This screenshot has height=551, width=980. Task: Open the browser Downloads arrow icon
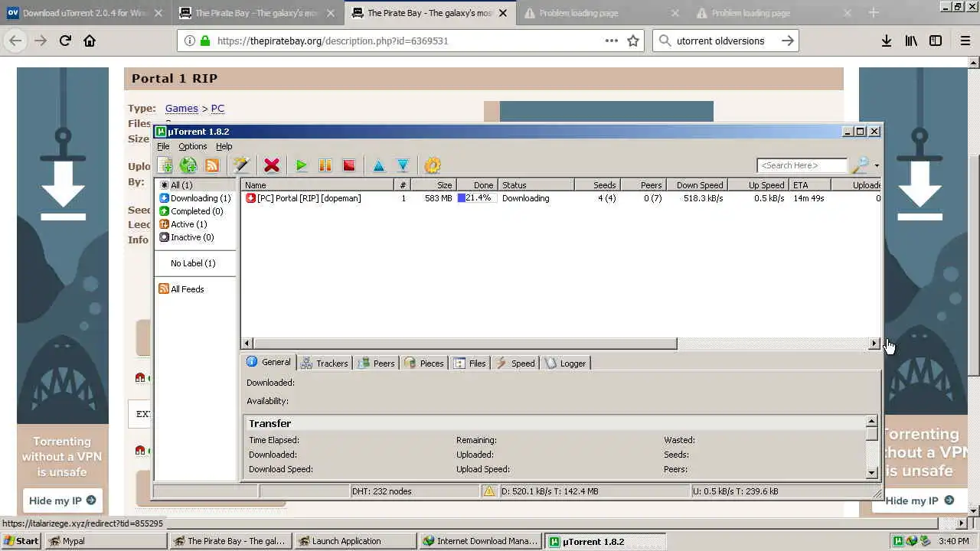pyautogui.click(x=887, y=41)
